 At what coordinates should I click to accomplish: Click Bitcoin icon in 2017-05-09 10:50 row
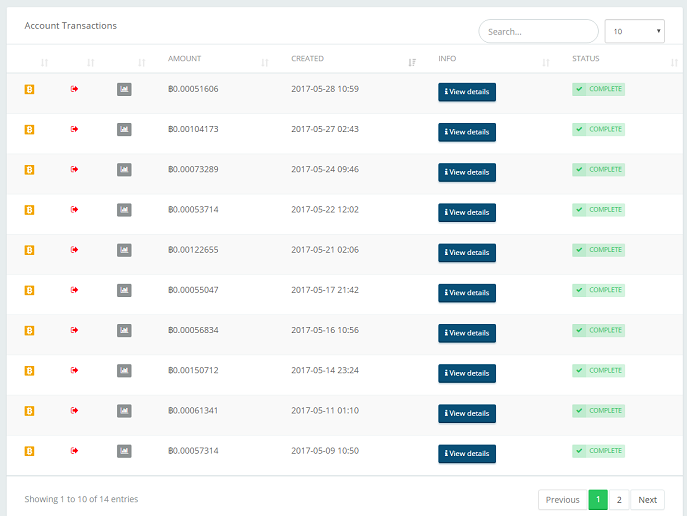coord(29,451)
